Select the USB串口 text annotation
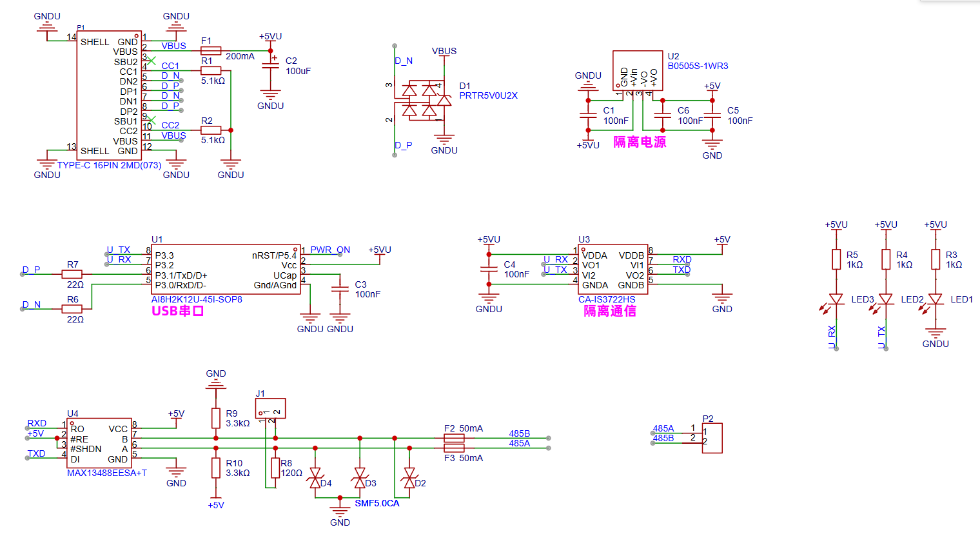 pyautogui.click(x=176, y=311)
